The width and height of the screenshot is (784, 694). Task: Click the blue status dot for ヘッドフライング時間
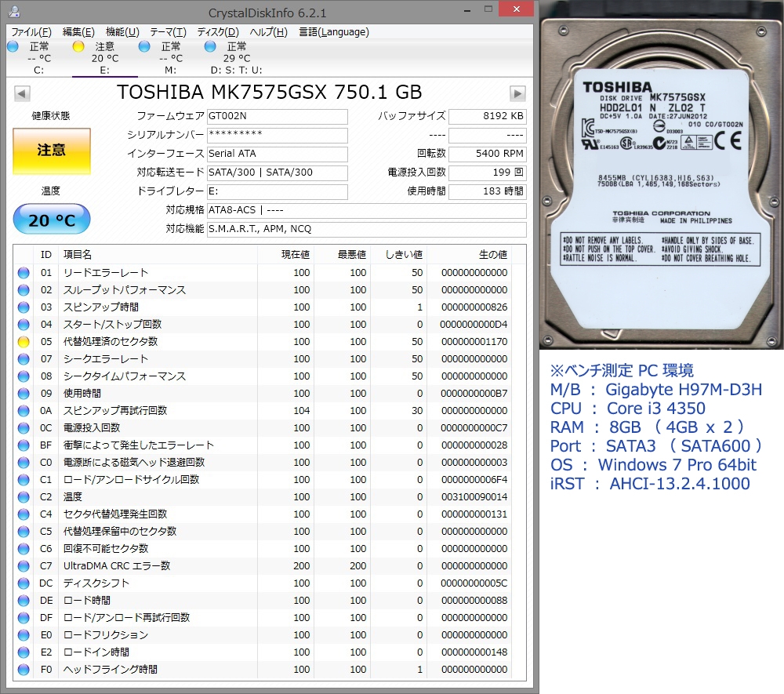(x=24, y=670)
